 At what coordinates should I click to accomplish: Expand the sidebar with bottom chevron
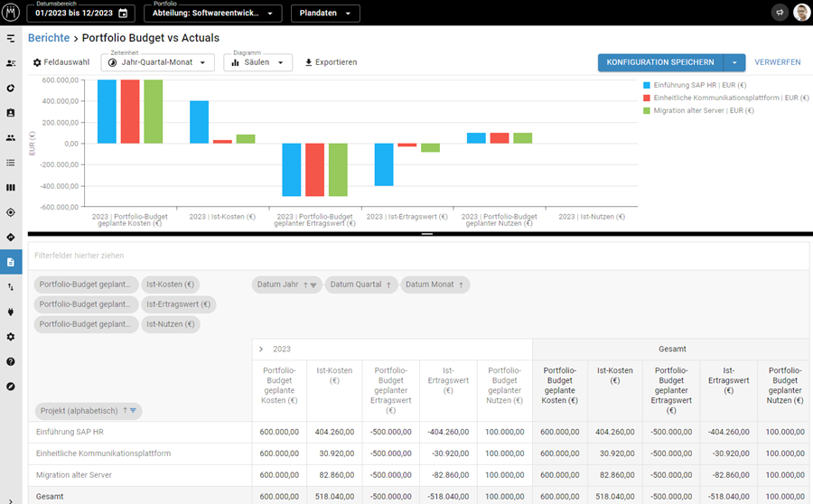point(10,501)
